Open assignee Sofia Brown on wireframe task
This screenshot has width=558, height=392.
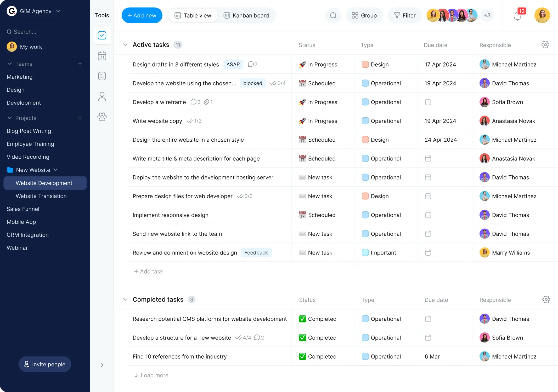501,102
